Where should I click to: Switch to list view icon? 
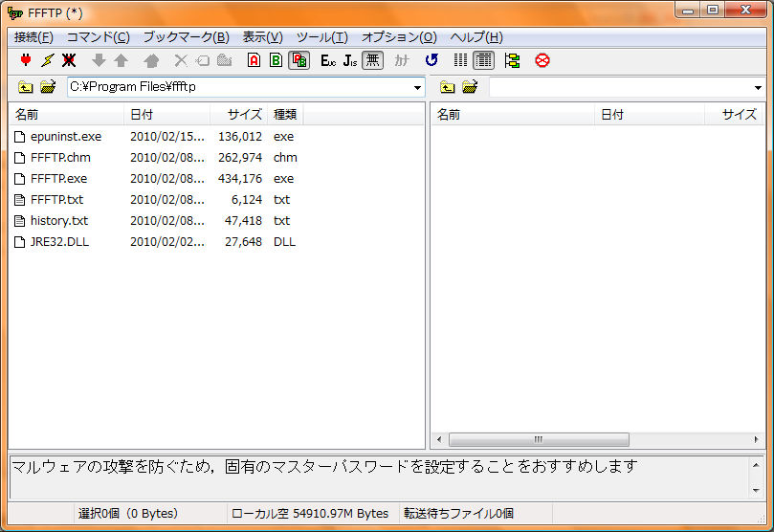(460, 60)
